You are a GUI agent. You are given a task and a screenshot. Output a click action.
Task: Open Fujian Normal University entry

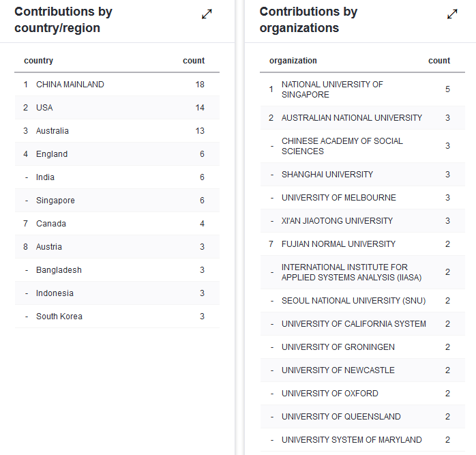pyautogui.click(x=338, y=244)
